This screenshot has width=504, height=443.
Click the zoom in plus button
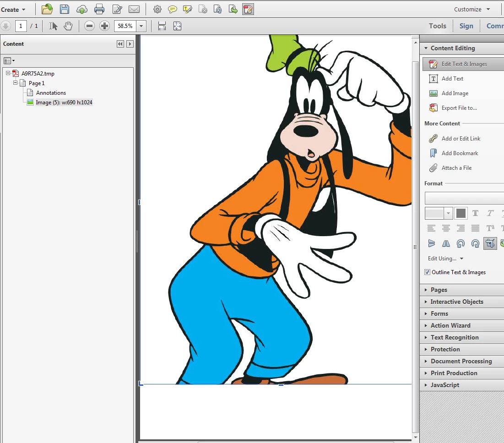pyautogui.click(x=104, y=26)
